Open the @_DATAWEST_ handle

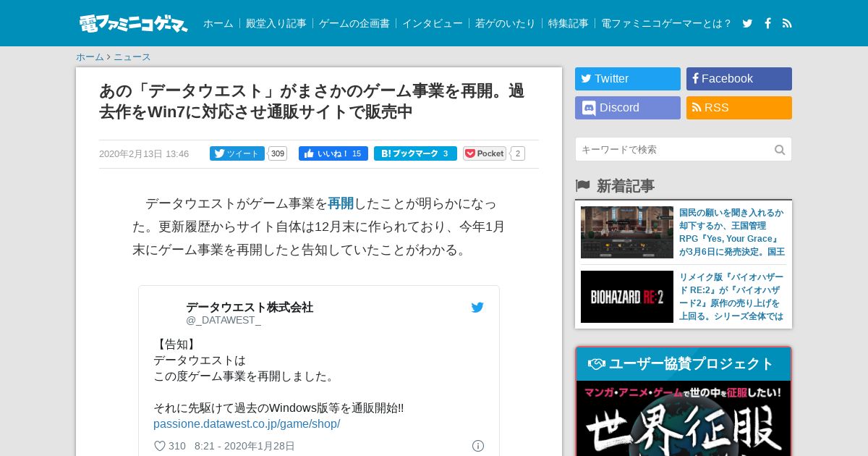pos(224,320)
